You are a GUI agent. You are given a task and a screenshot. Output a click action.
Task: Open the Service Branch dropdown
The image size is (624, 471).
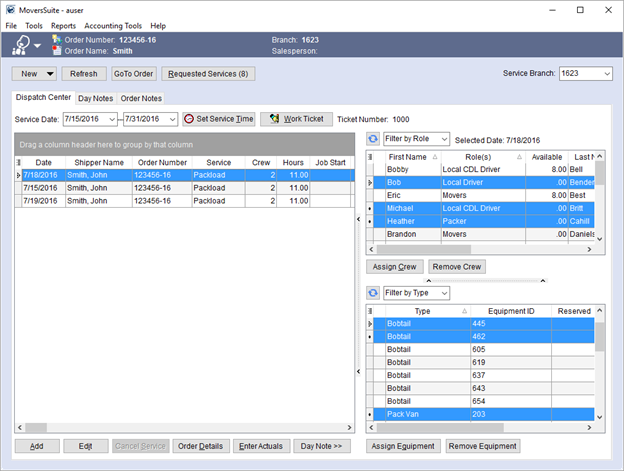pyautogui.click(x=606, y=73)
